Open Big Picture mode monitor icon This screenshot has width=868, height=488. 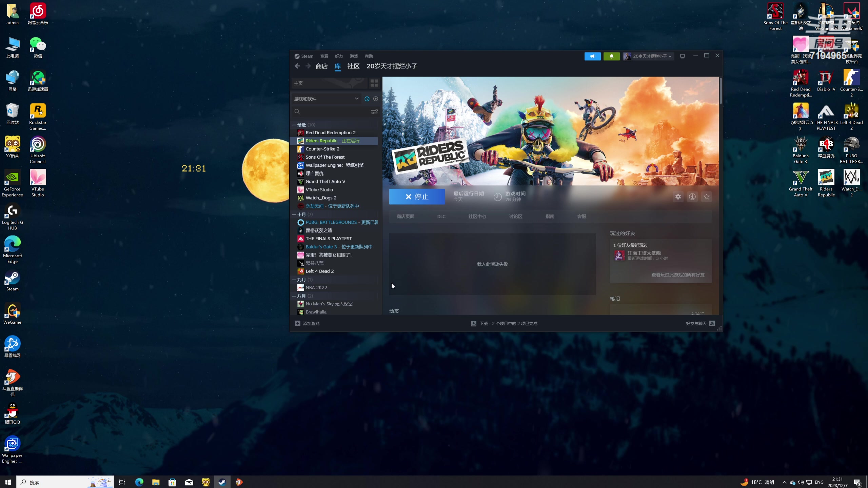tap(683, 56)
